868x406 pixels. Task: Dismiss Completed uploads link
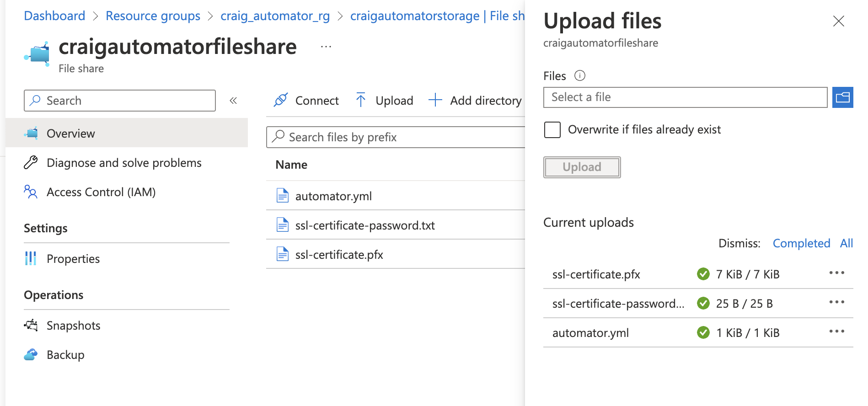(801, 243)
